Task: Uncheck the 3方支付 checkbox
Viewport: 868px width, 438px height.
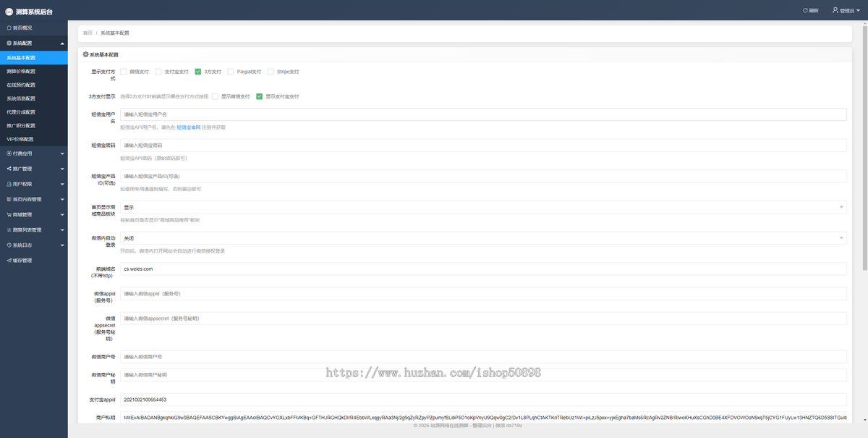Action: tap(198, 72)
